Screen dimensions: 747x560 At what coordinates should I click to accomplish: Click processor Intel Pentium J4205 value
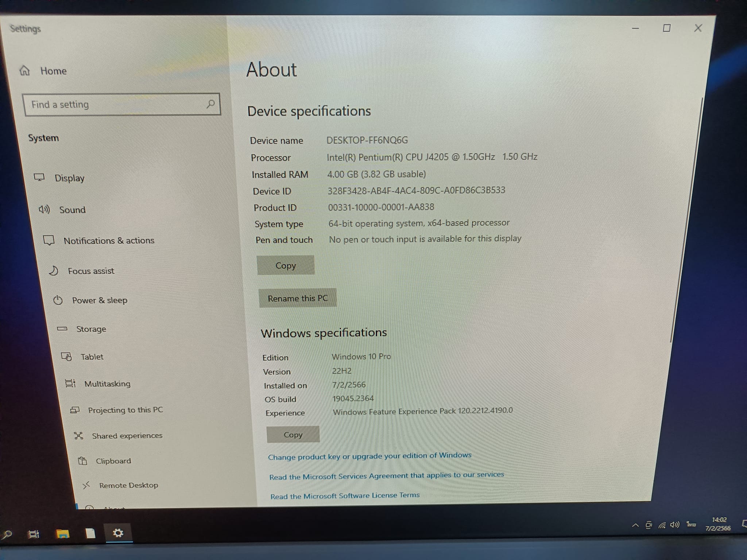[432, 157]
